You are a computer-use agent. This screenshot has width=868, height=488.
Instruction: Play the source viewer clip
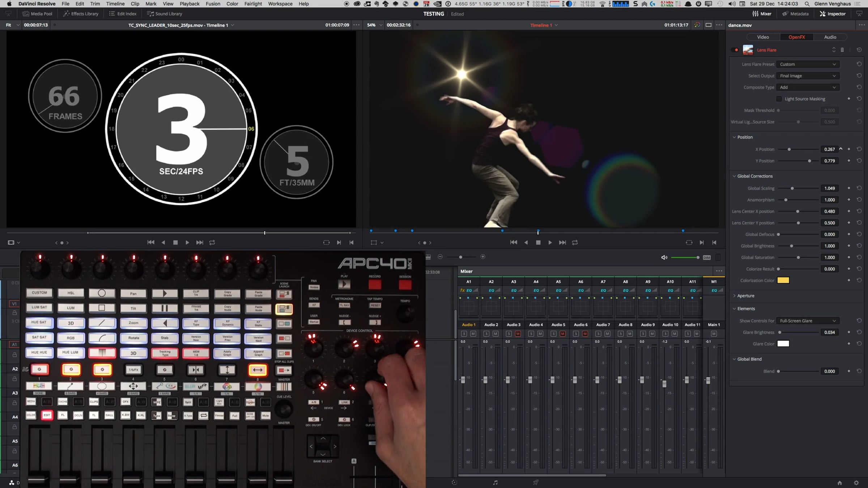point(187,243)
